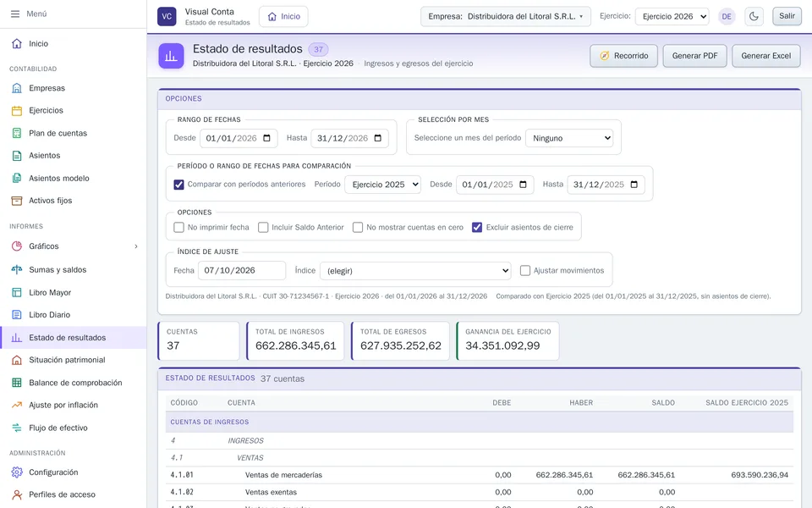Expand the Gráficos submenu chevron
This screenshot has width=812, height=508.
pos(136,246)
